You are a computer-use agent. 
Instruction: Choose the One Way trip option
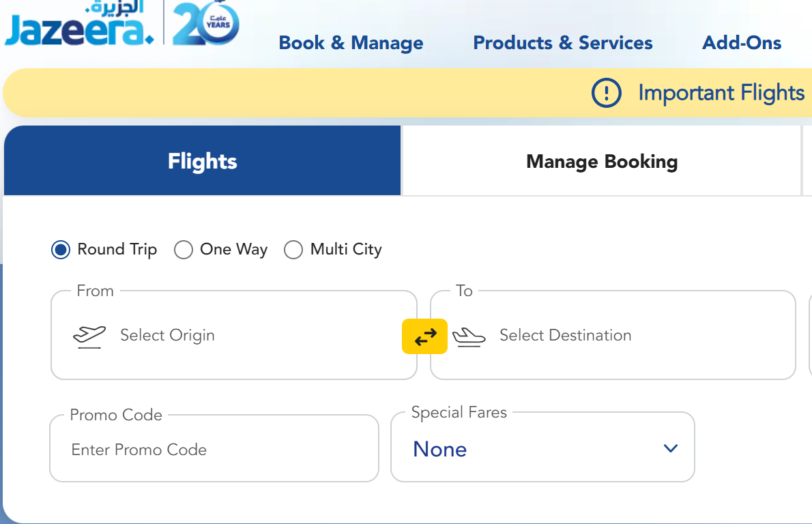pyautogui.click(x=184, y=250)
